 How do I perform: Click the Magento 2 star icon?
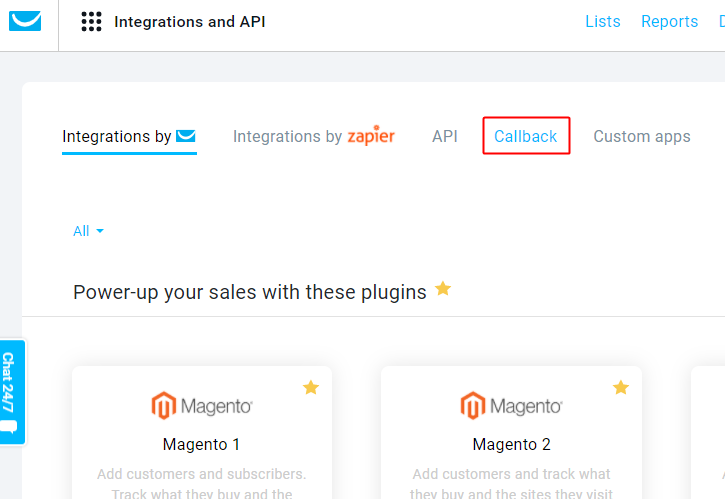[x=621, y=387]
